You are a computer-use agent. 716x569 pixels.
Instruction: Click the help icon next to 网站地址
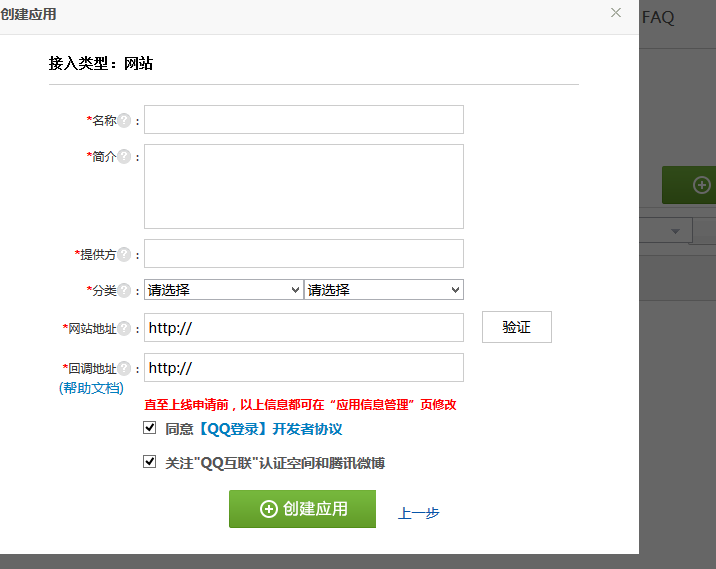tap(124, 328)
